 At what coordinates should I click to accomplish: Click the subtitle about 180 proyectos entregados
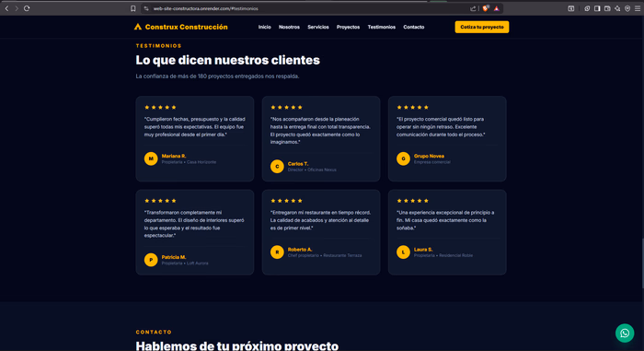(217, 76)
